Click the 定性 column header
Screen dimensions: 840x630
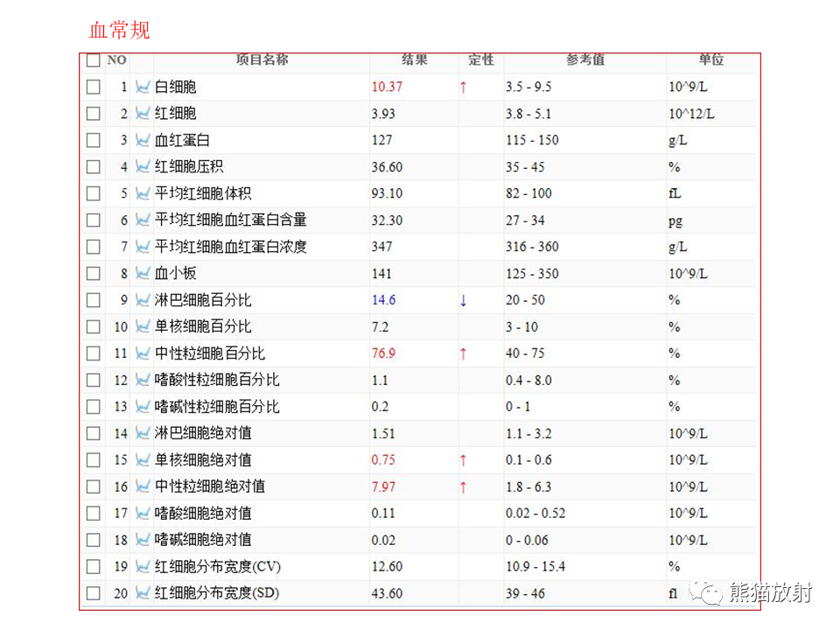pyautogui.click(x=481, y=59)
